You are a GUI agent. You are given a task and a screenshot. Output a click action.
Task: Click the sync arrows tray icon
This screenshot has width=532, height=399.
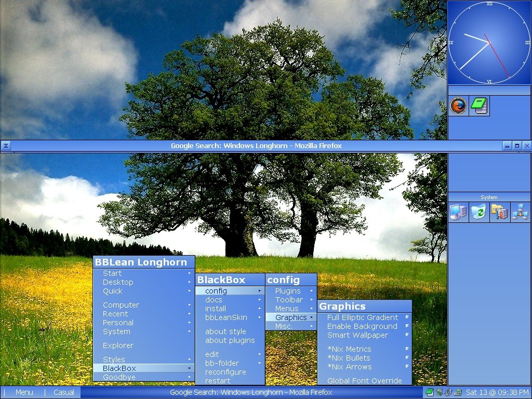click(448, 393)
